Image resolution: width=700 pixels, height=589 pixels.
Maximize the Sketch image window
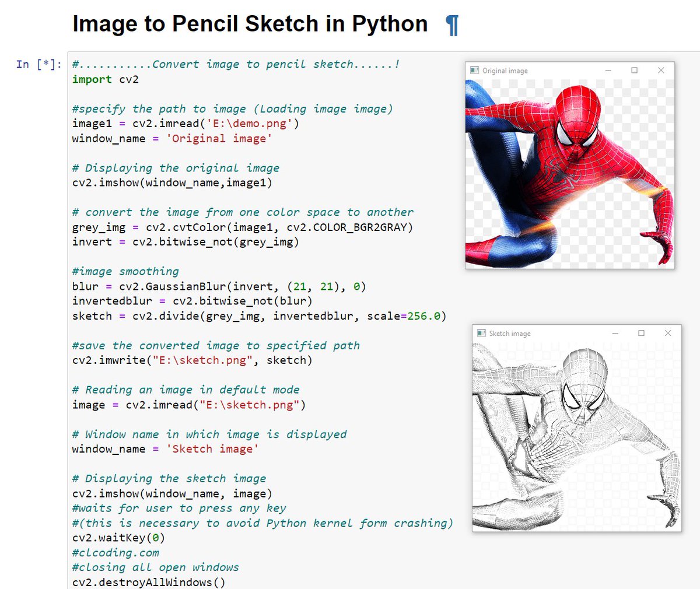tap(642, 333)
